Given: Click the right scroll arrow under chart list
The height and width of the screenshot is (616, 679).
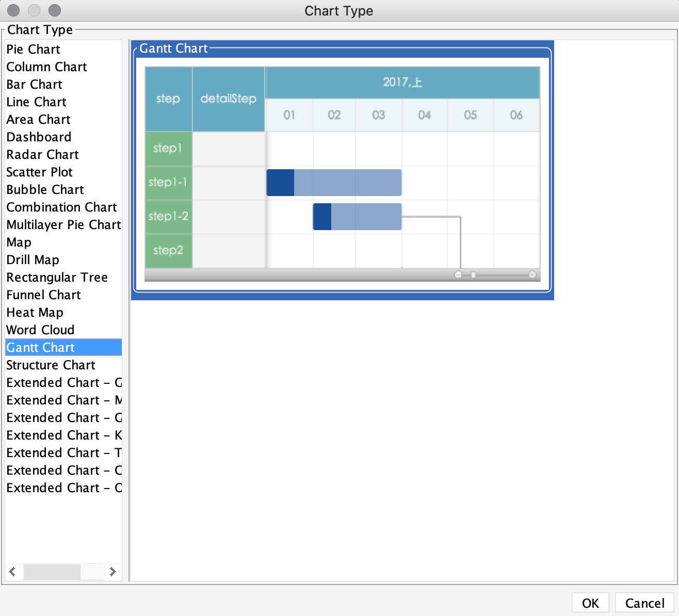Looking at the screenshot, I should tap(113, 572).
